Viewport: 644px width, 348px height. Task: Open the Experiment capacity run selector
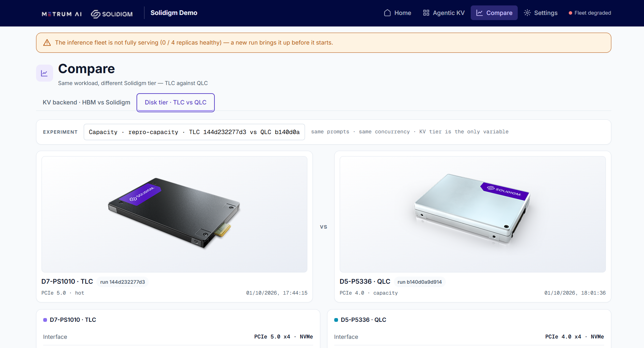(194, 132)
